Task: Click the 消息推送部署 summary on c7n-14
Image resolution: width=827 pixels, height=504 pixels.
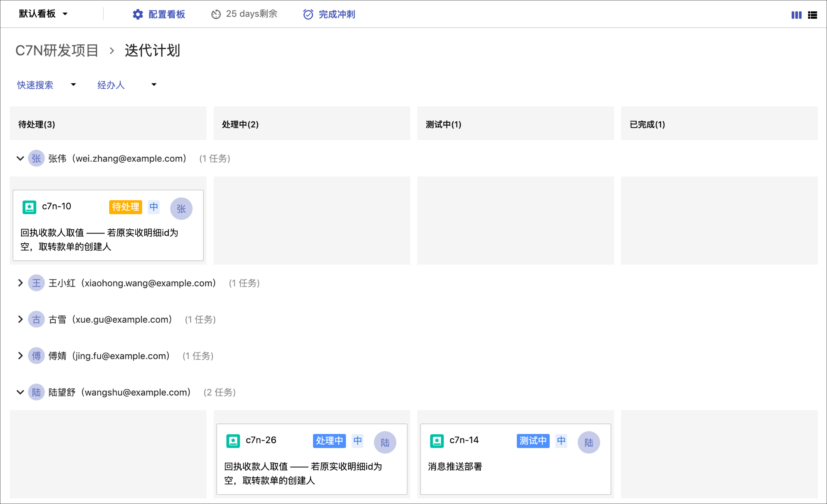Action: 455,466
